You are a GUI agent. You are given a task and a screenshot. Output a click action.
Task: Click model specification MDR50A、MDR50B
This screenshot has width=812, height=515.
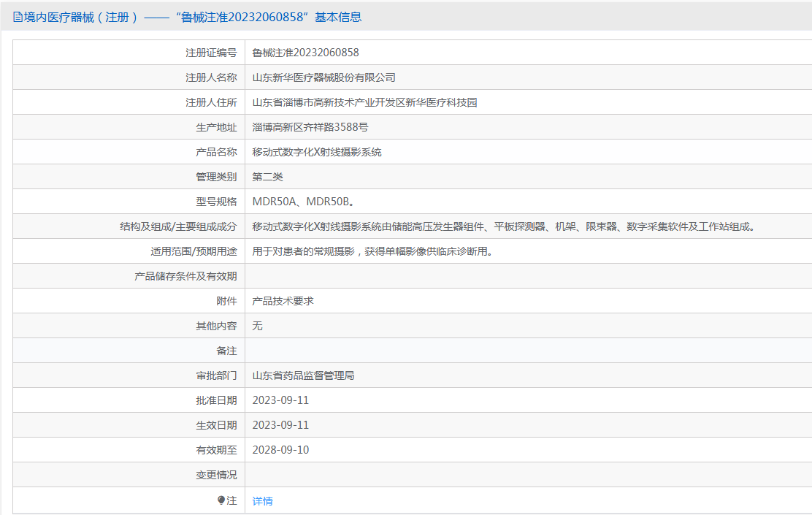304,202
